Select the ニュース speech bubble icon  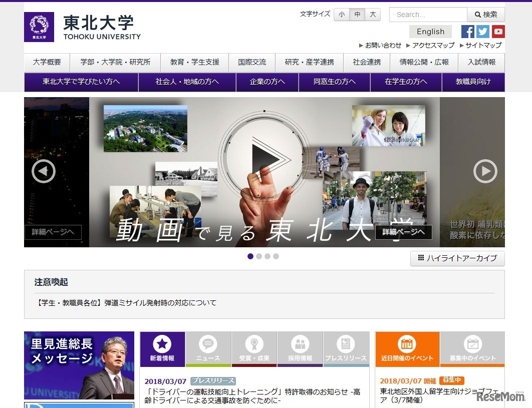pos(208,344)
